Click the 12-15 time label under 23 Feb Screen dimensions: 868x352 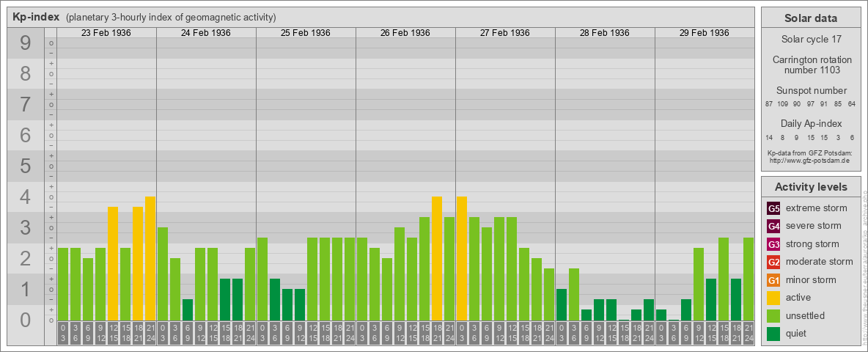tap(113, 333)
